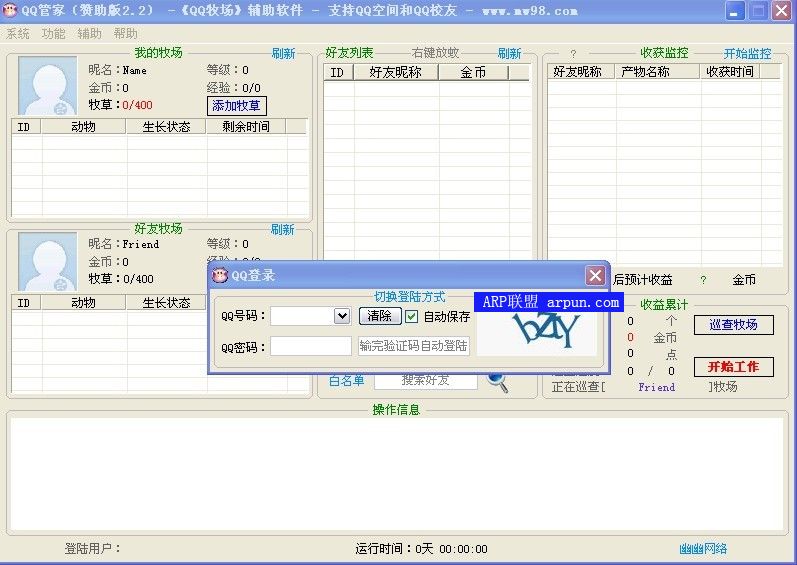This screenshot has height=565, width=797.
Task: Click the 搜索好友 input box
Action: coord(425,380)
